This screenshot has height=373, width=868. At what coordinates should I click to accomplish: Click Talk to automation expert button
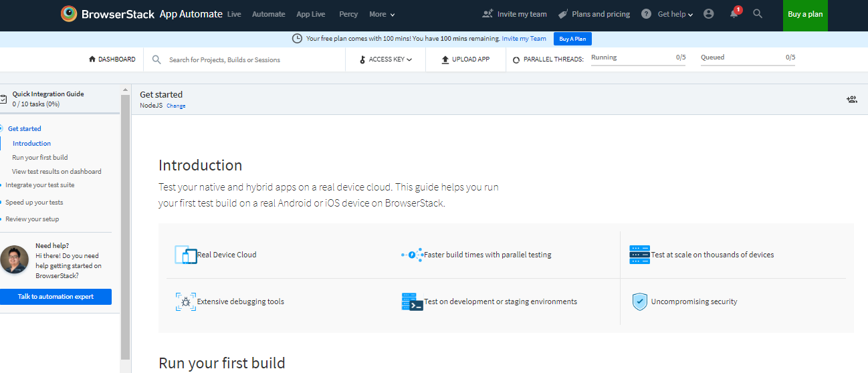(x=56, y=297)
